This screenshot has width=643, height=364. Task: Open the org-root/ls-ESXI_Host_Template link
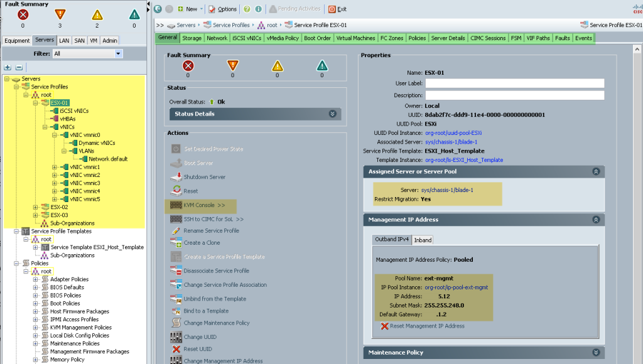[x=464, y=160]
